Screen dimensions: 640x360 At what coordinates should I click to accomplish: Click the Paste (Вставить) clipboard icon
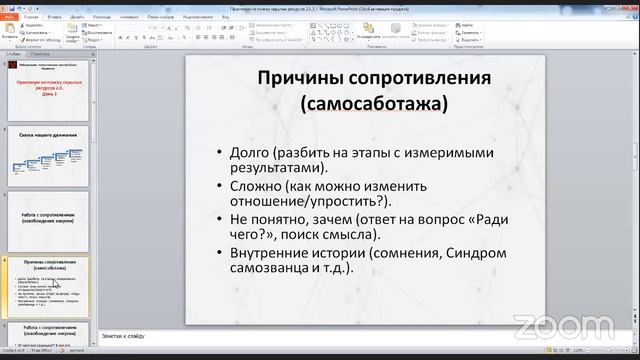coord(9,29)
